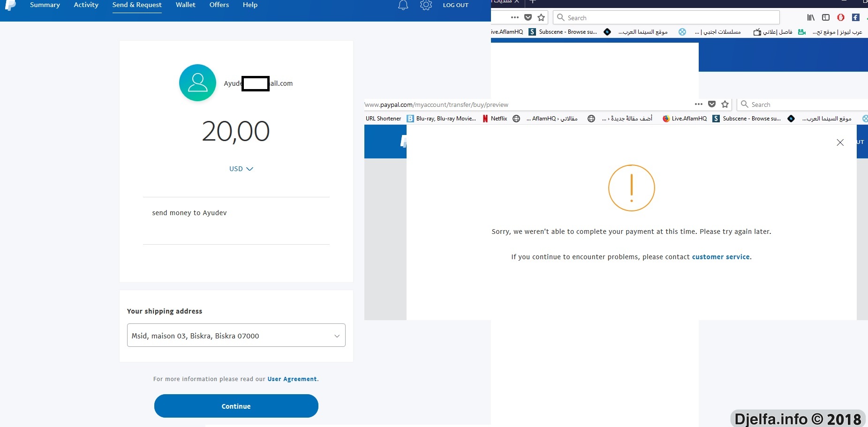
Task: Open Firefox Library icon
Action: click(x=811, y=17)
